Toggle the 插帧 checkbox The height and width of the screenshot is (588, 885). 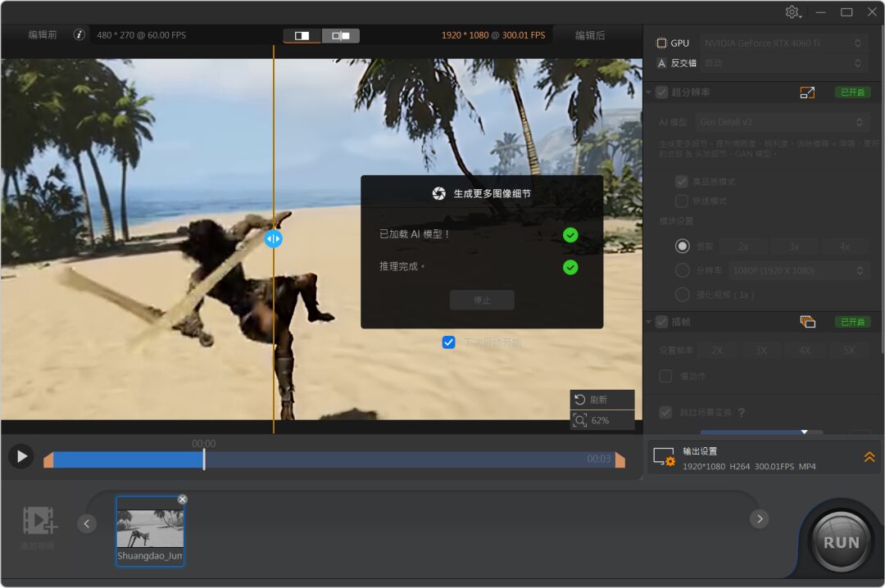[662, 322]
